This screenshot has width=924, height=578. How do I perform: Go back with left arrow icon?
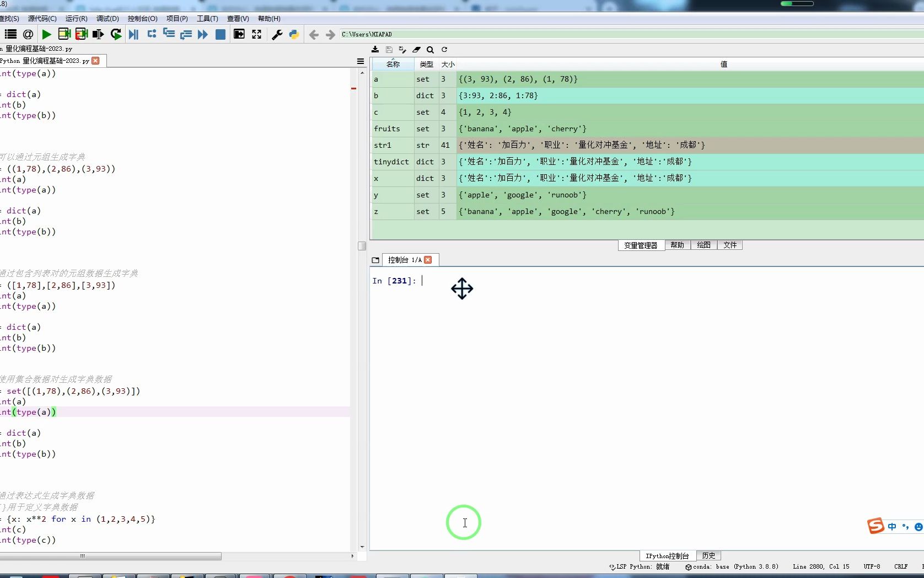click(x=314, y=35)
